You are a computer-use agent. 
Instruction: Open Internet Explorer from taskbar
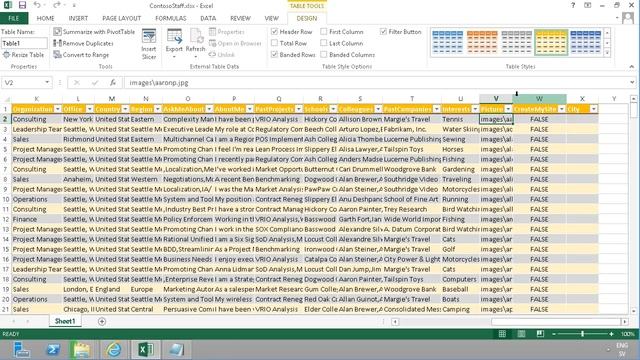[x=114, y=350]
